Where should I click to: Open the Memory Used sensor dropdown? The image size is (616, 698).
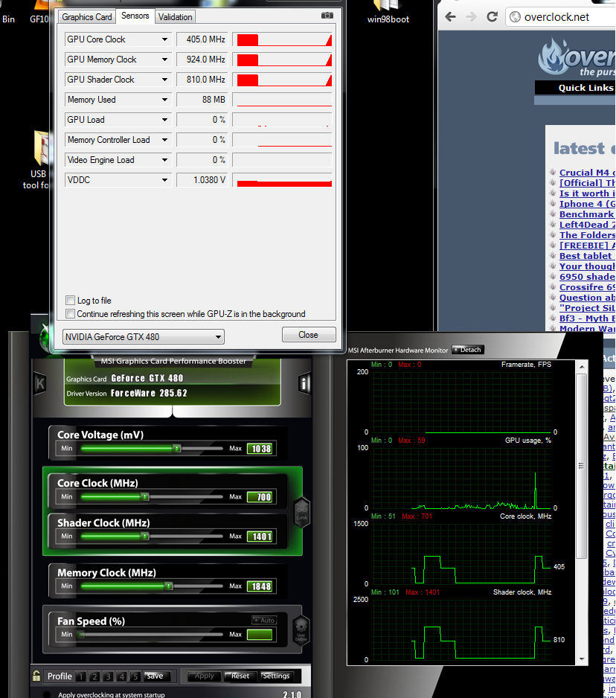(x=164, y=99)
